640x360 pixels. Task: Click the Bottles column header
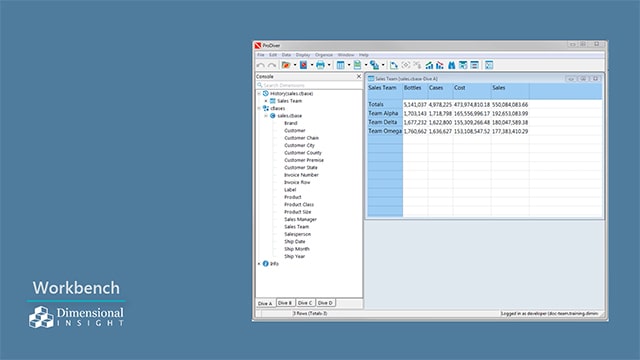tap(415, 91)
